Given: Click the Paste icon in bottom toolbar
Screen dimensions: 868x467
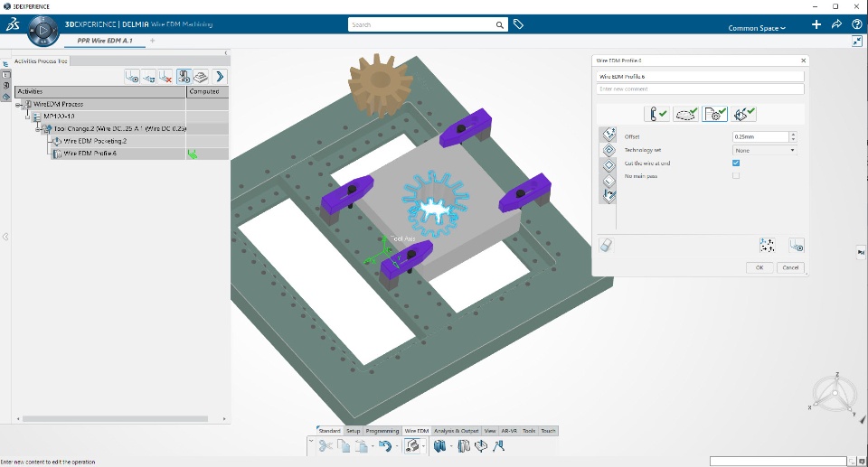Looking at the screenshot, I should [361, 446].
